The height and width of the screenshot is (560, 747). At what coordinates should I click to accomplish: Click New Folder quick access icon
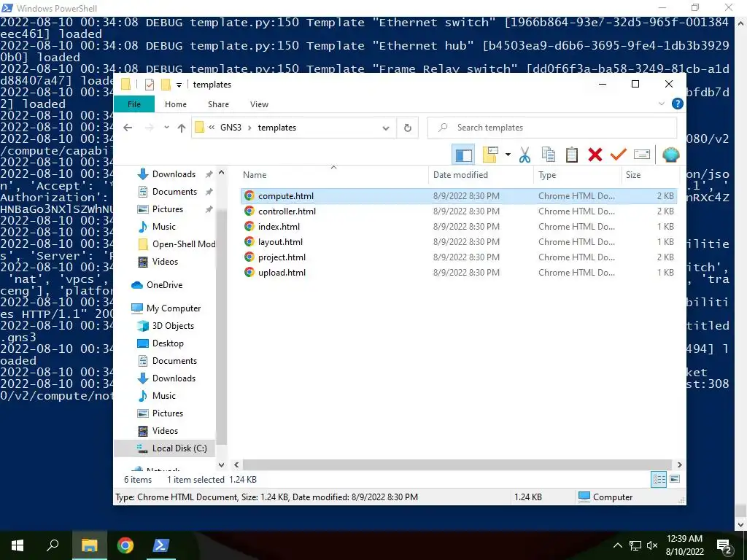(x=166, y=85)
